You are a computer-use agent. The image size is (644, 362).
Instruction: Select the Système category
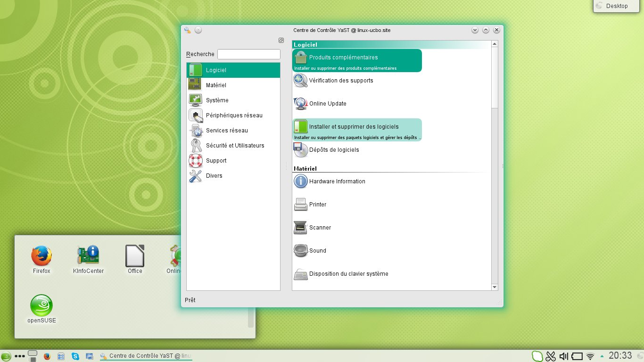point(233,100)
